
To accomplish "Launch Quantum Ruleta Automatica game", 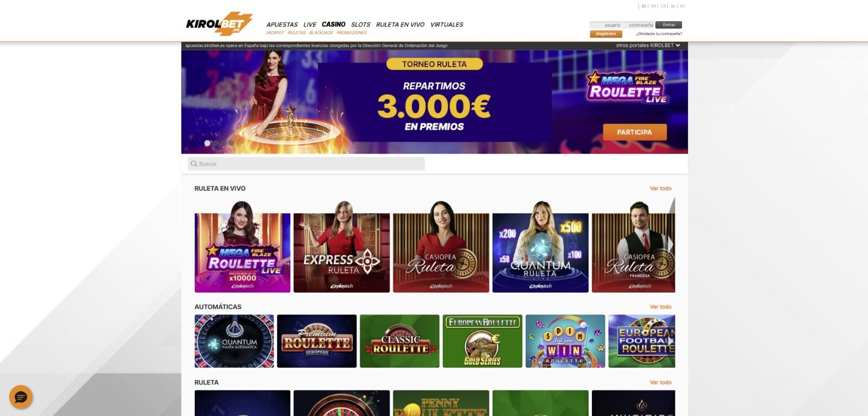I will (234, 341).
